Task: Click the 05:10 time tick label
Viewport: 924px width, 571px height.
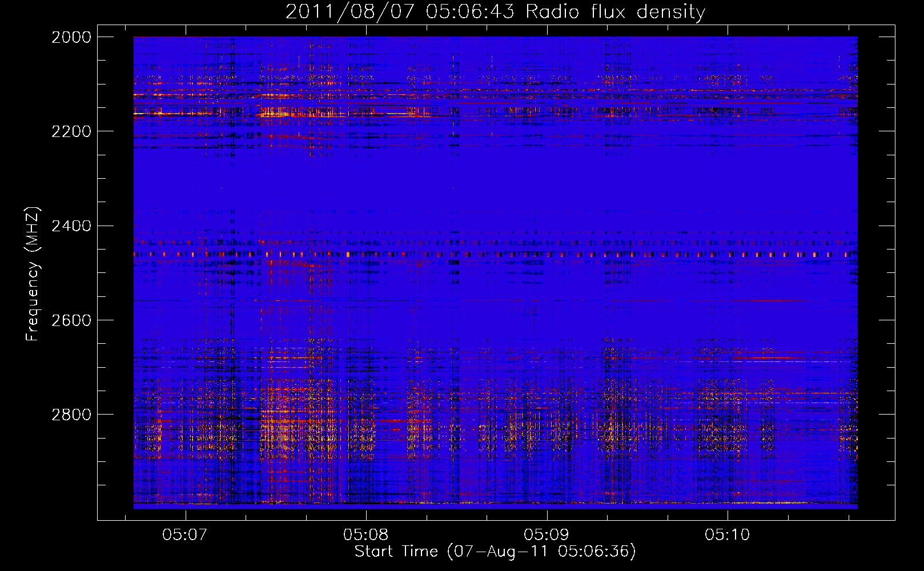Action: pyautogui.click(x=727, y=535)
